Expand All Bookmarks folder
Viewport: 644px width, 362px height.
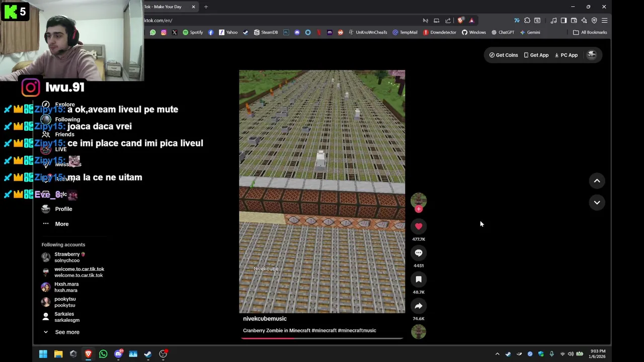click(x=590, y=32)
